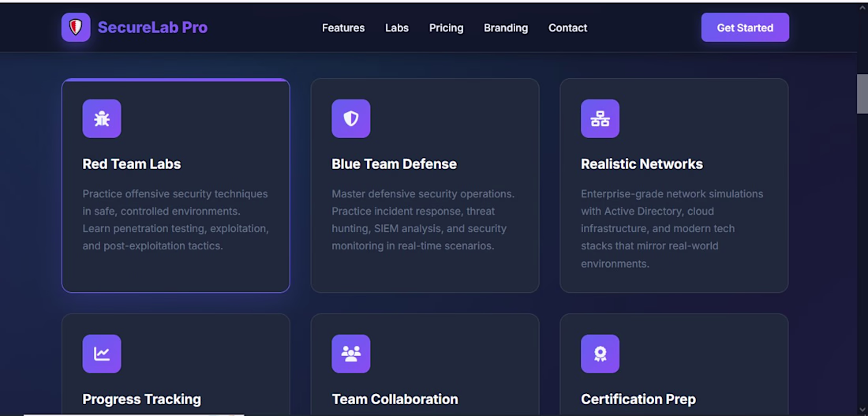This screenshot has height=416, width=868.
Task: Click the Realistic Networks topology icon
Action: pos(600,118)
